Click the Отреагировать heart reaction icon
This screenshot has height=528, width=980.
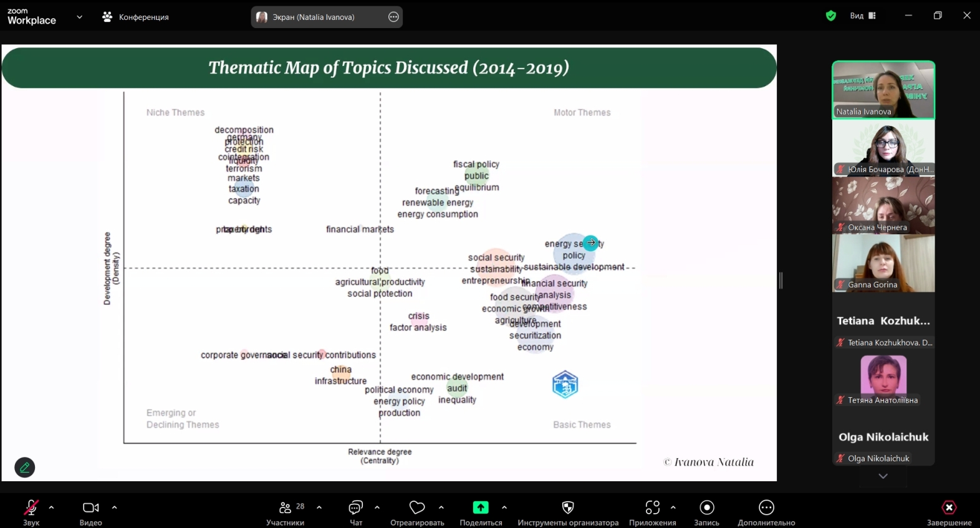coord(417,507)
